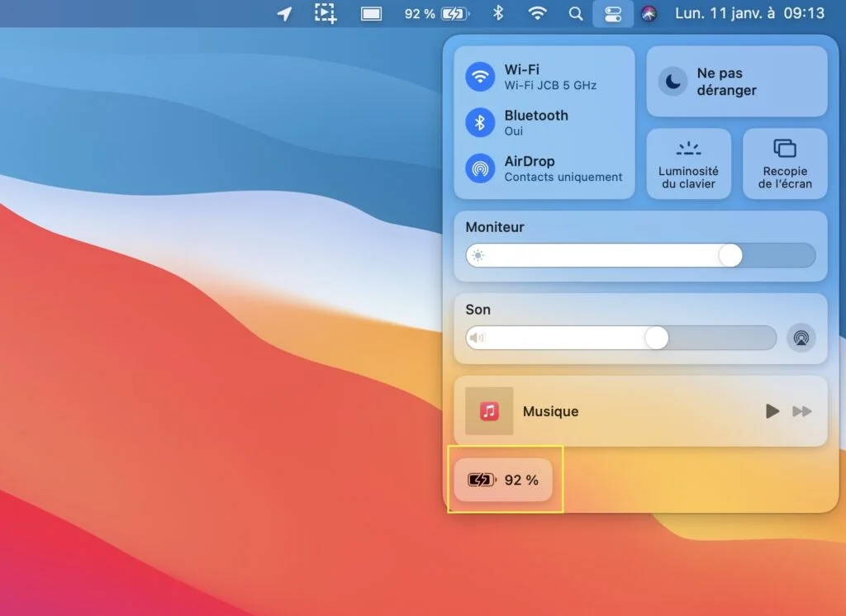Skip forward in the Musique widget
846x616 pixels.
click(x=801, y=411)
